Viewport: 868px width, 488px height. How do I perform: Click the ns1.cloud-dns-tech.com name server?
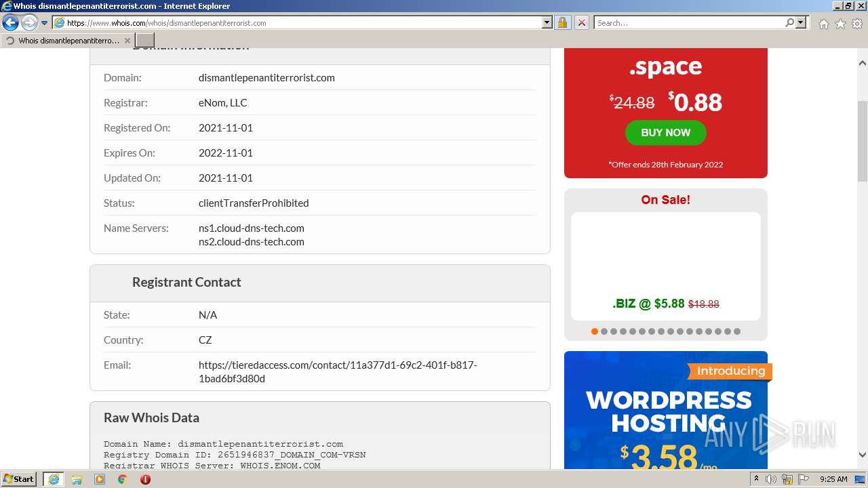252,228
